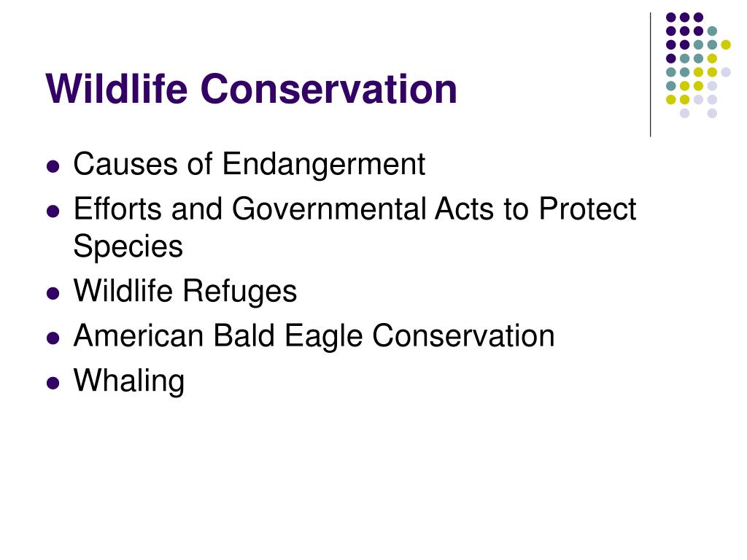
Task: Click bullet dot before American Bald Eagle
Action: coord(53,338)
